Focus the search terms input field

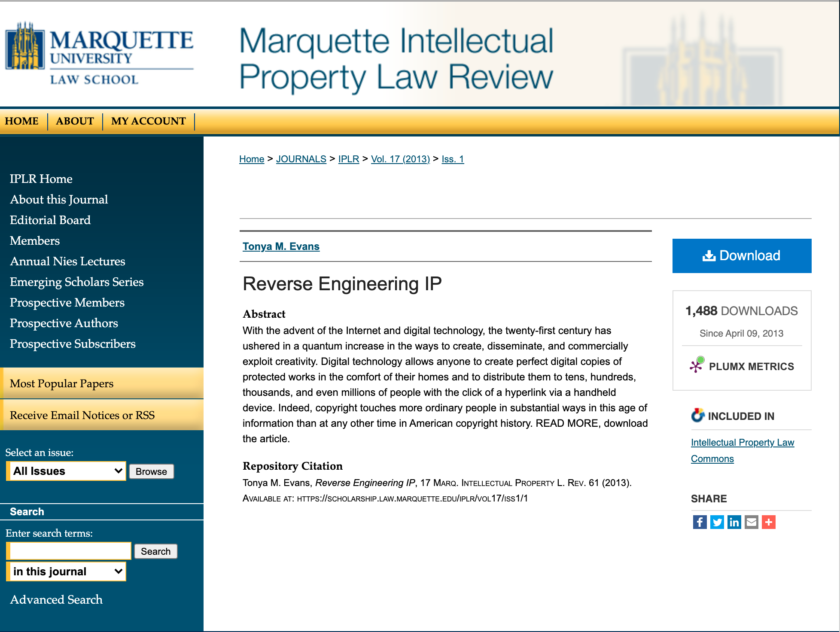pos(69,551)
